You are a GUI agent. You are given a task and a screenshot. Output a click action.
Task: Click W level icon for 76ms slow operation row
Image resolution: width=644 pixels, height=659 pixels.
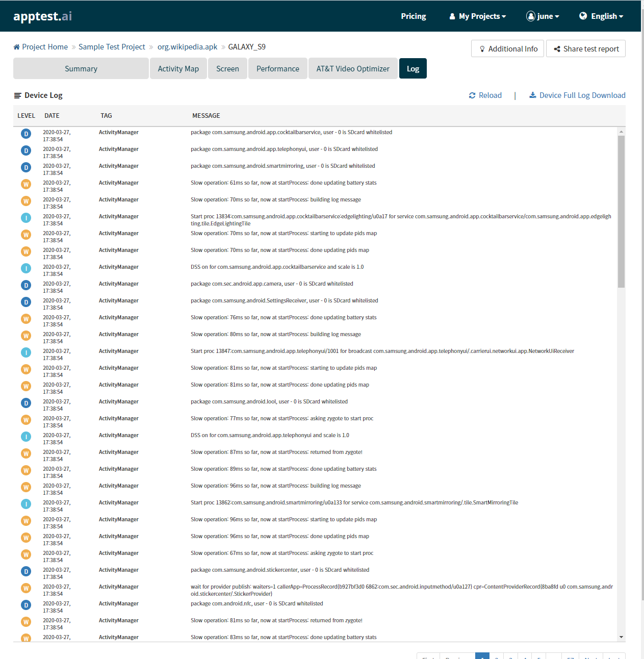click(x=26, y=319)
